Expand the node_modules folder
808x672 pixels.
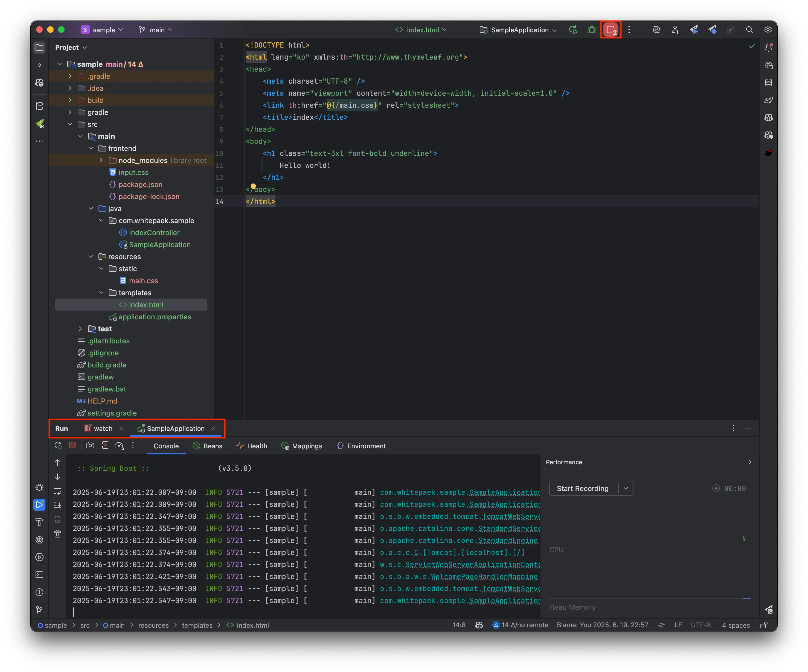pyautogui.click(x=101, y=160)
